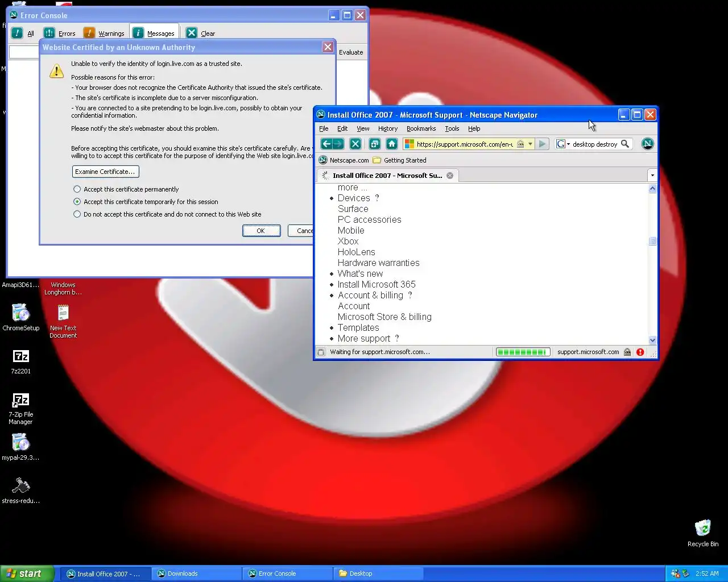Switch to Messages tab in Error Console
This screenshot has width=728, height=582.
click(155, 33)
